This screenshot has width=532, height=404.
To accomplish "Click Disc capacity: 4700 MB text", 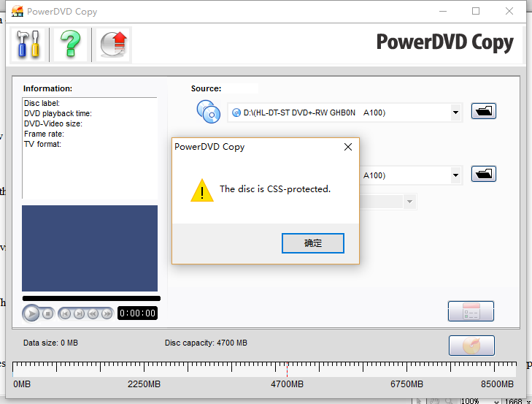I will (206, 343).
